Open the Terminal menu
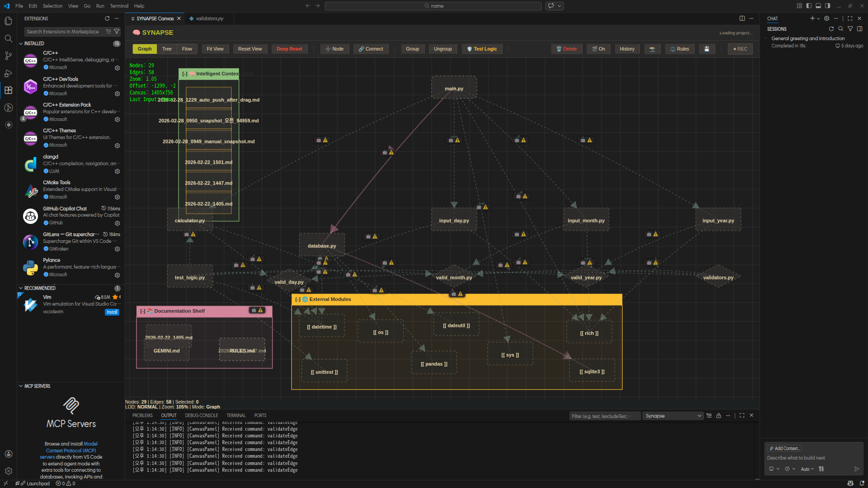Screen dimensions: 868x488 [x=119, y=6]
